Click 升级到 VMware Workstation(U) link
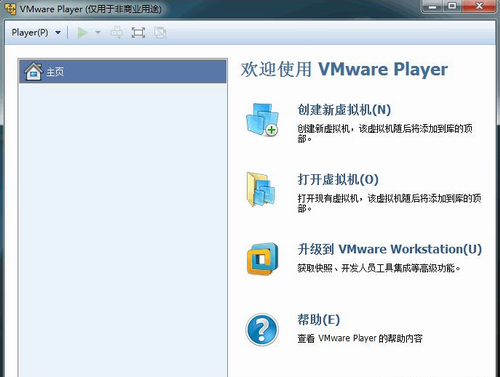The width and height of the screenshot is (500, 377). point(390,249)
